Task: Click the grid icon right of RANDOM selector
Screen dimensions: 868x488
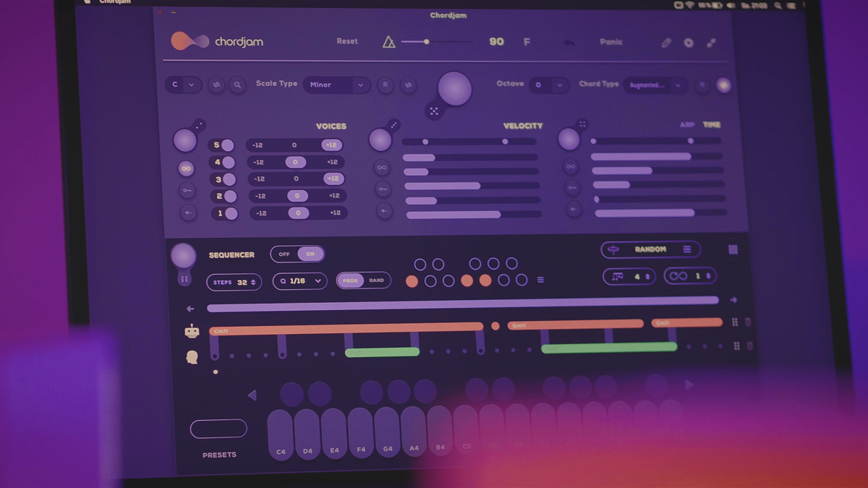Action: click(x=733, y=249)
